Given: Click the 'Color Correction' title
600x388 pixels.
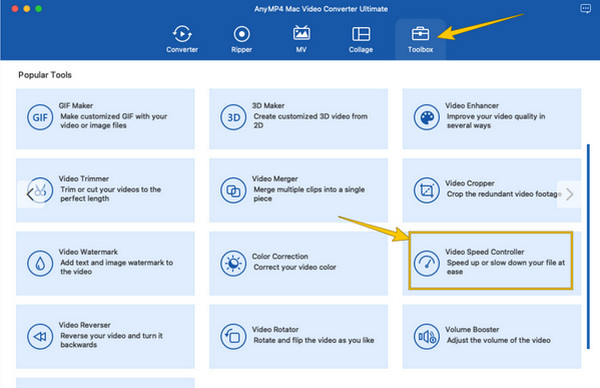Looking at the screenshot, I should click(280, 256).
